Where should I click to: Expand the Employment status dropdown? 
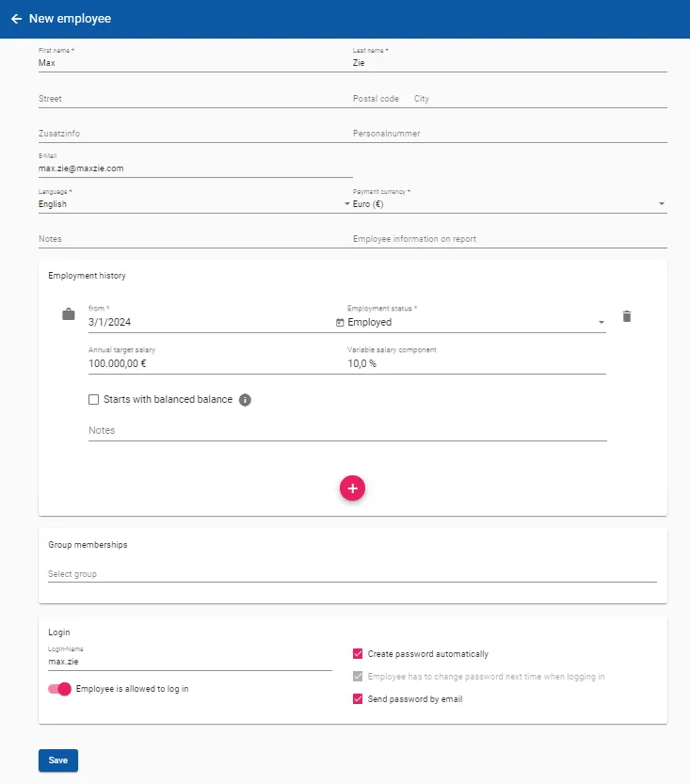(600, 322)
